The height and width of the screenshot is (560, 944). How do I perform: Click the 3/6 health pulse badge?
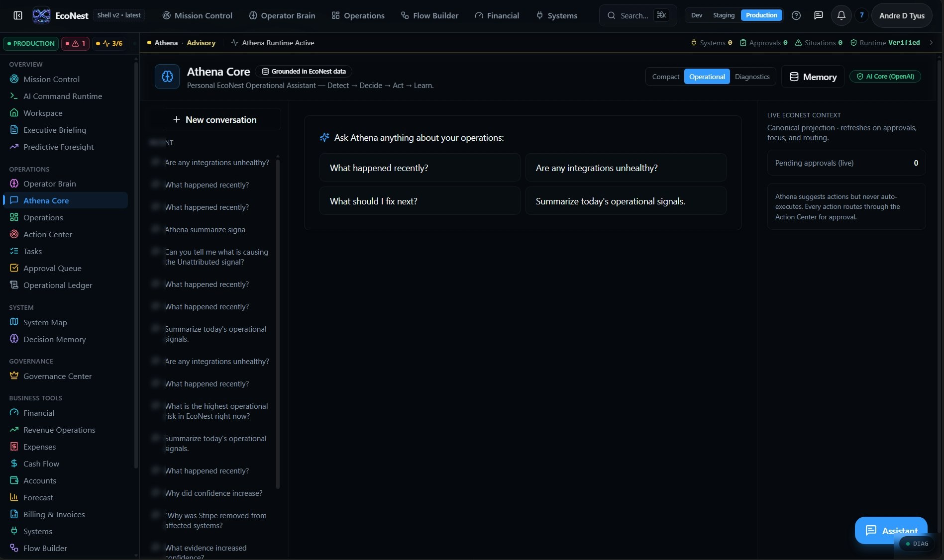pyautogui.click(x=109, y=43)
